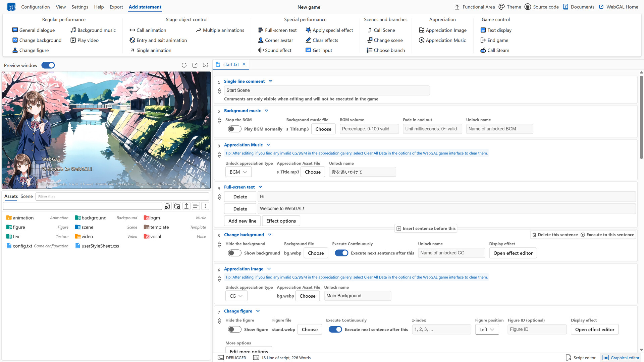The height and width of the screenshot is (362, 644).
Task: Toggle Hide the figure switch
Action: click(x=234, y=329)
